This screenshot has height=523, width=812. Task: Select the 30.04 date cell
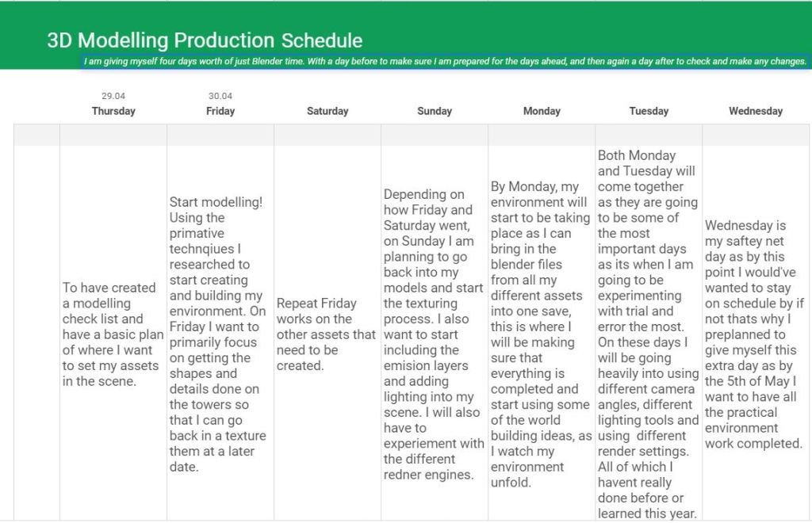click(x=220, y=96)
